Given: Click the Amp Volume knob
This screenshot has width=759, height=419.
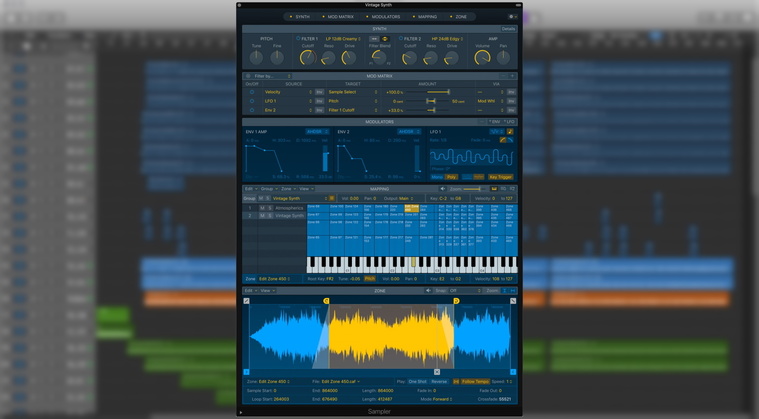Looking at the screenshot, I should tap(482, 57).
